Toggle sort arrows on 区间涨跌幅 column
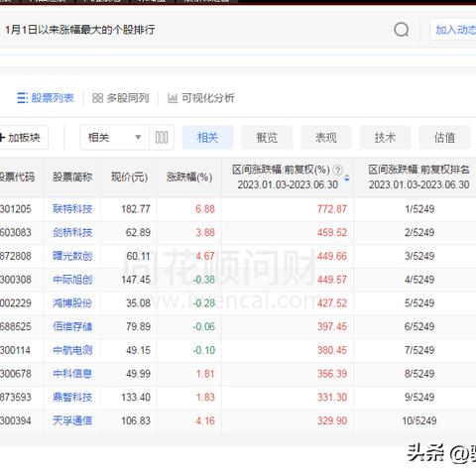The image size is (476, 476). (347, 178)
